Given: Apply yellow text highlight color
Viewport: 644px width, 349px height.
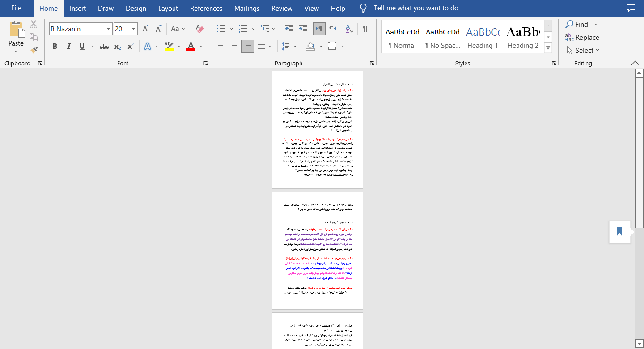Looking at the screenshot, I should click(169, 46).
